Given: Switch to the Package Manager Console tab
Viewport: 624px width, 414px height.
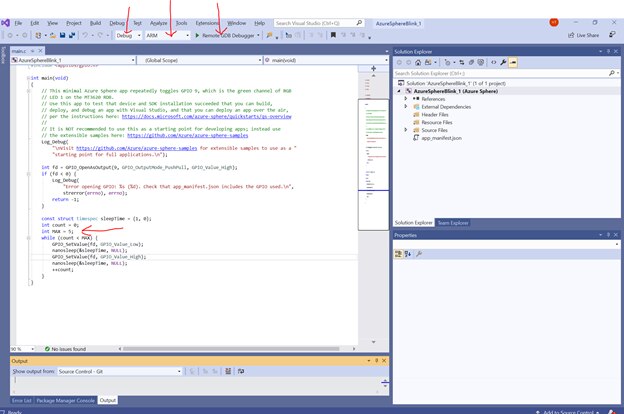Looking at the screenshot, I should (65, 400).
